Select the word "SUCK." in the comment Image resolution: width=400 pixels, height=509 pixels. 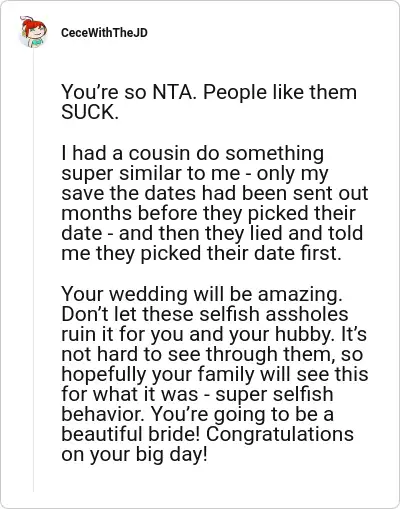pyautogui.click(x=90, y=112)
